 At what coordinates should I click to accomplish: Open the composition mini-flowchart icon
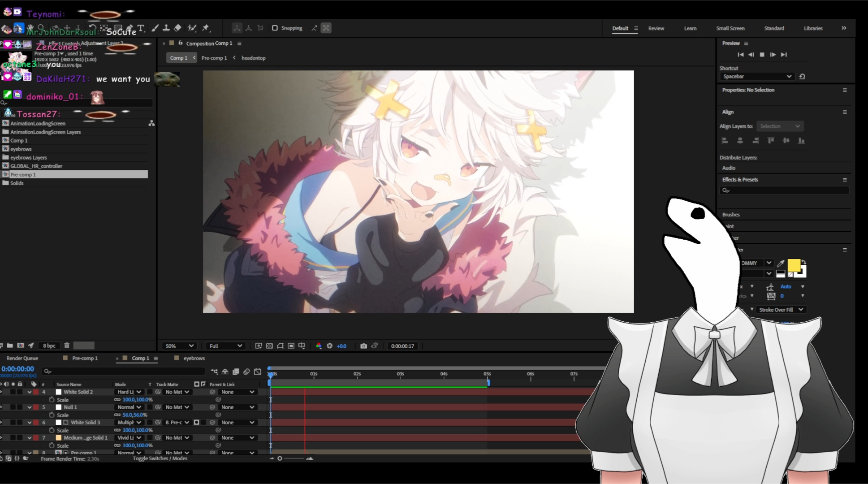coord(214,372)
